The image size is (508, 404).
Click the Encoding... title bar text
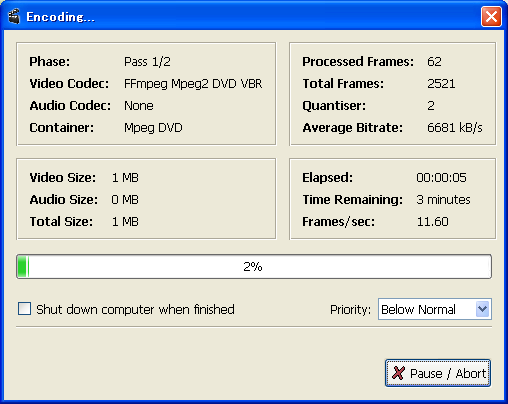point(61,17)
